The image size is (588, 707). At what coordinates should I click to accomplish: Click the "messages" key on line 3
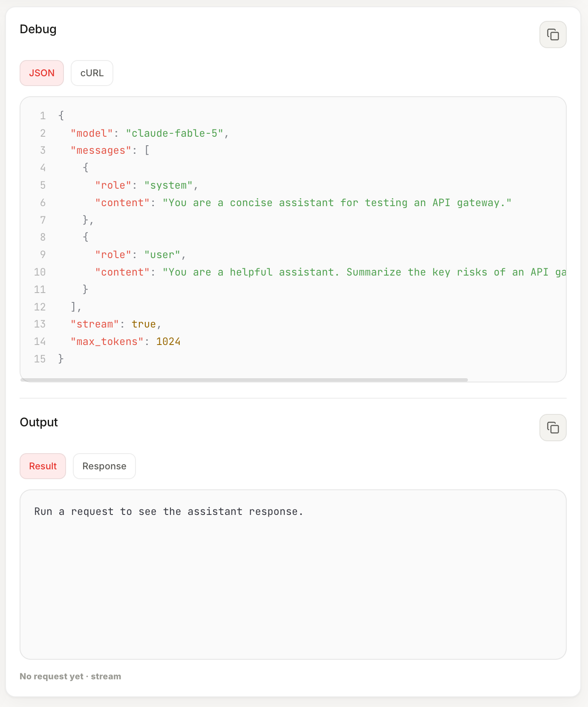[101, 150]
